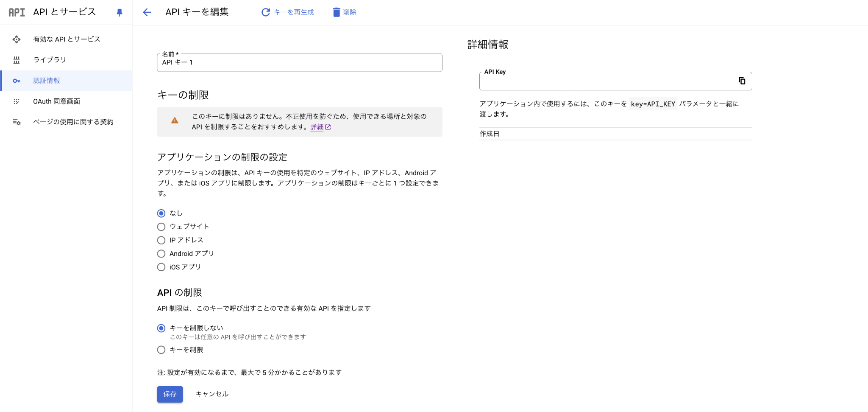Select the IP アドレス restriction option
868x412 pixels.
click(x=161, y=240)
